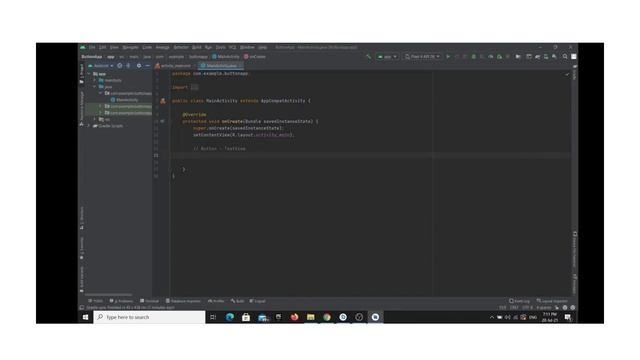Open the Navigate menu
Screen dimensions: 640x360
(x=131, y=47)
